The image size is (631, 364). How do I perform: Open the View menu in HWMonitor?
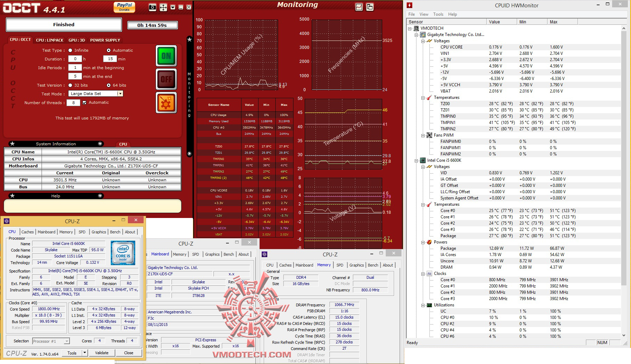pyautogui.click(x=424, y=14)
